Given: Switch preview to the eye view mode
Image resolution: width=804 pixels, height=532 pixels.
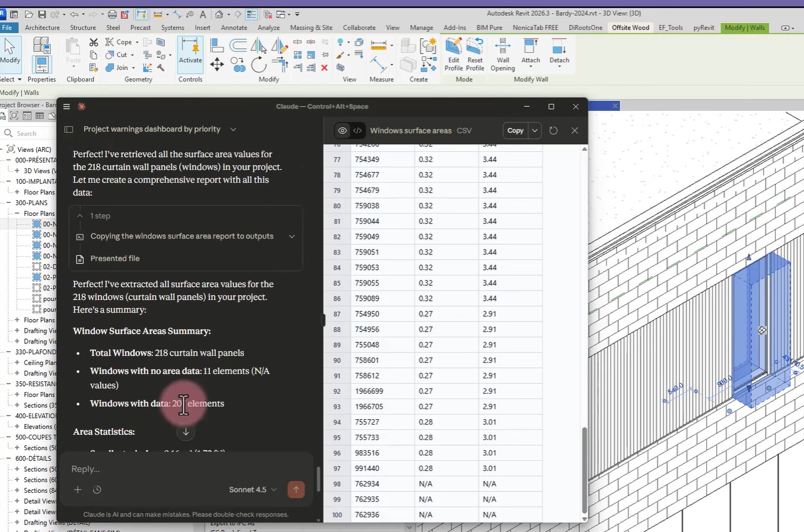Looking at the screenshot, I should [x=342, y=130].
